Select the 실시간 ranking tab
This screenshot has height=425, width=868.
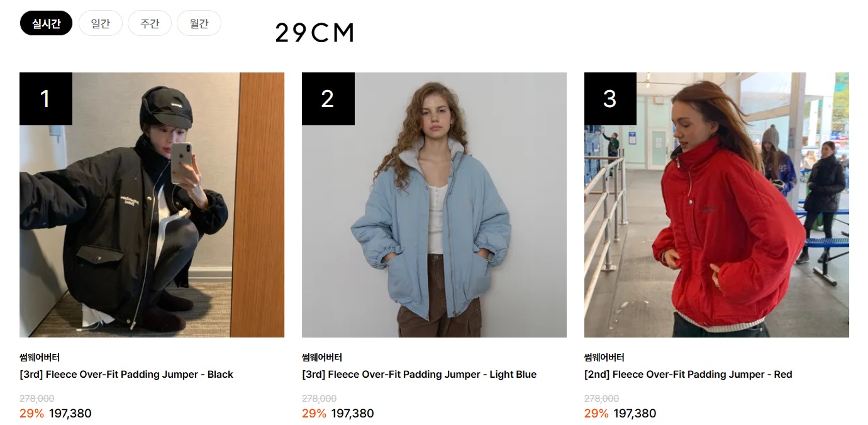tap(46, 23)
